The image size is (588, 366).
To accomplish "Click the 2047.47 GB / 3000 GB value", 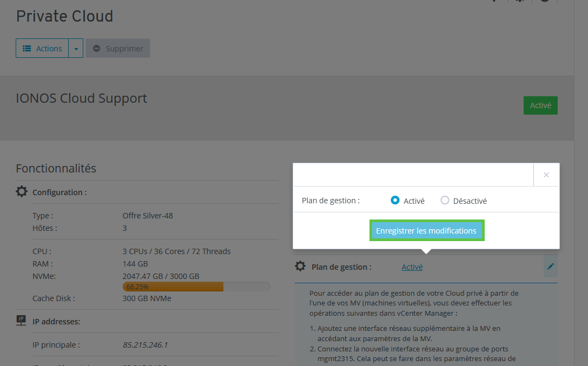I will [161, 276].
